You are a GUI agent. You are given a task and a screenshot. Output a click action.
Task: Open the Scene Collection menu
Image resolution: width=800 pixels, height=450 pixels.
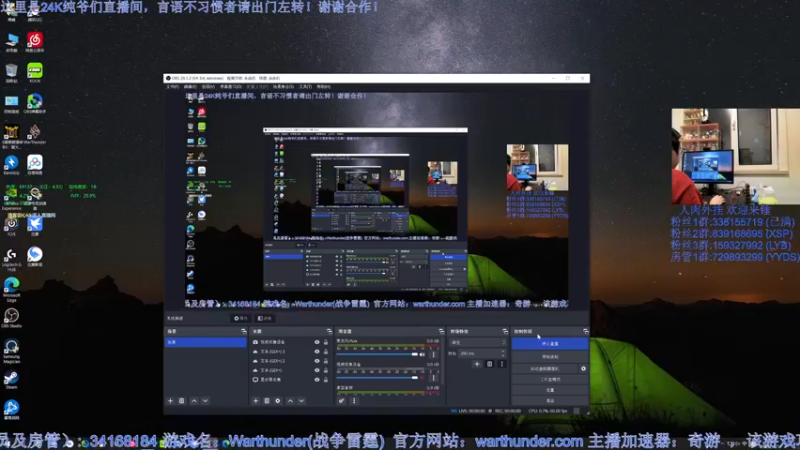click(283, 87)
